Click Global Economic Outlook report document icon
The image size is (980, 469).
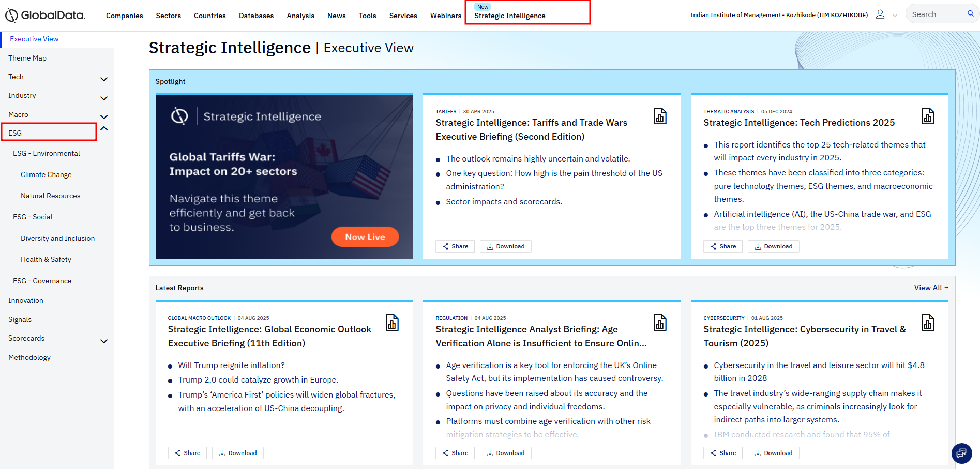(392, 323)
